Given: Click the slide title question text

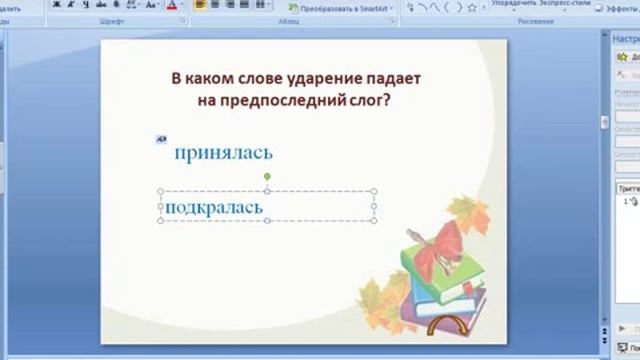Looking at the screenshot, I should pyautogui.click(x=296, y=89).
